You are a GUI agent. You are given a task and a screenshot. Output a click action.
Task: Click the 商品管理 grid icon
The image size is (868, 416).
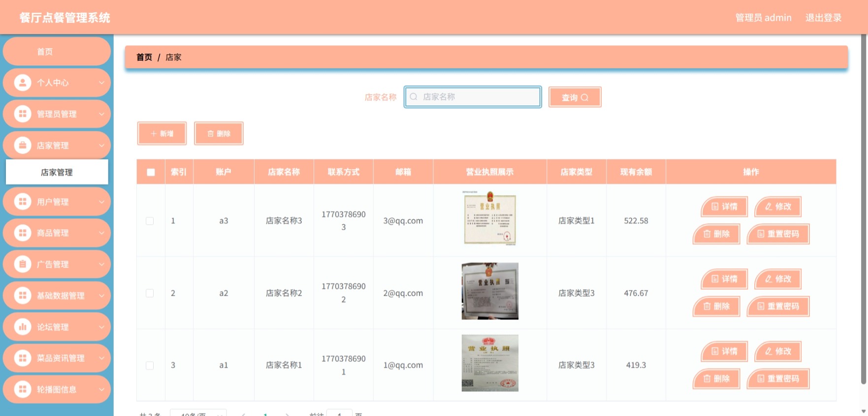coord(22,233)
